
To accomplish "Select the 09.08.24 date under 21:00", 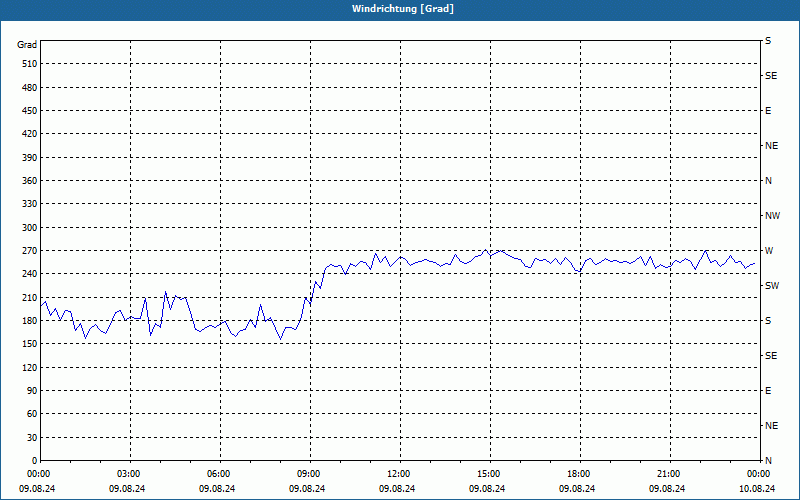I will (667, 489).
